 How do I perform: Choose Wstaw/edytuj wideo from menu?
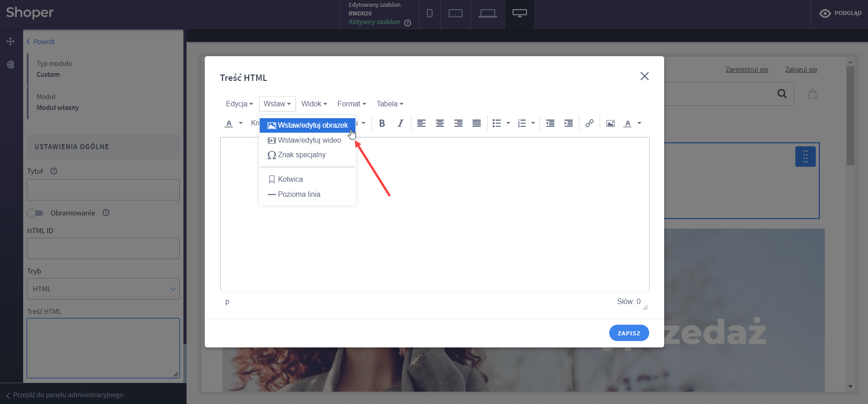[309, 140]
